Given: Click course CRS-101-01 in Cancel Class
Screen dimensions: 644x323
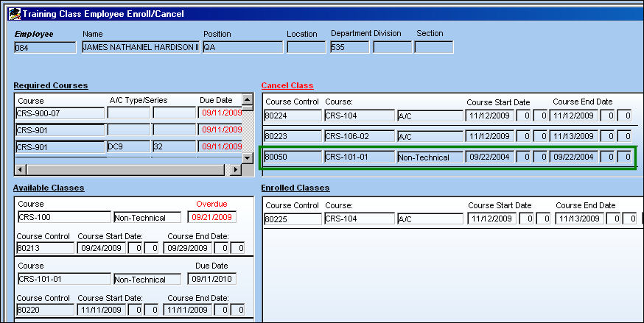Looking at the screenshot, I should [360, 157].
